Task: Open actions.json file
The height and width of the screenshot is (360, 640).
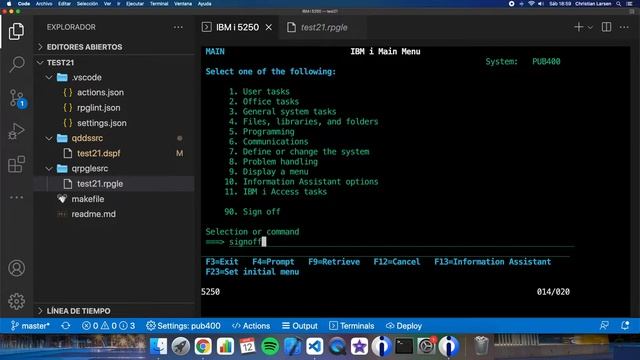Action: pyautogui.click(x=100, y=92)
